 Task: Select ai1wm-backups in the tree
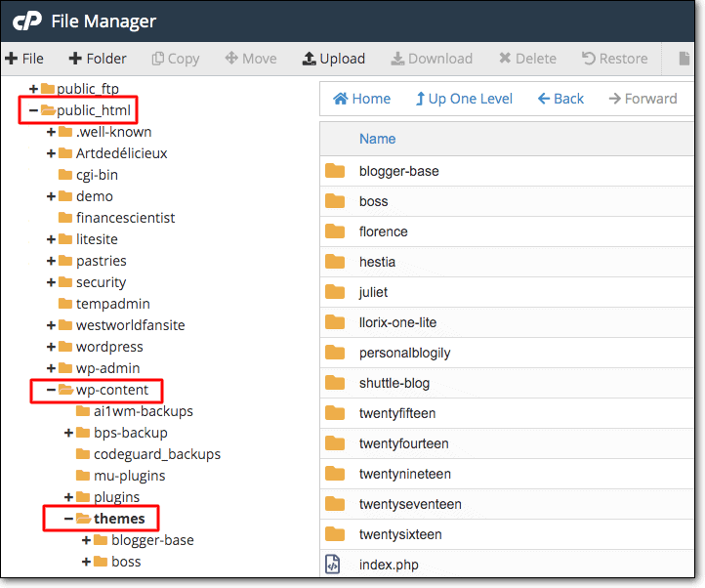tap(144, 411)
